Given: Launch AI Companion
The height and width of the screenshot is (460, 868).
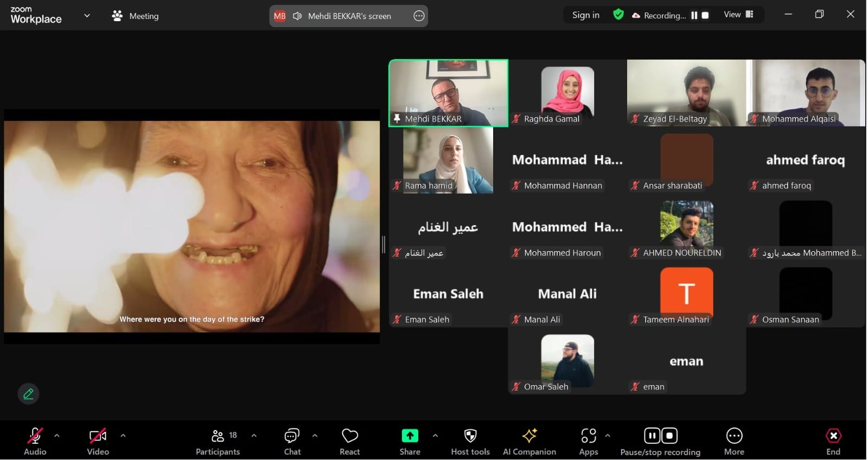Looking at the screenshot, I should [529, 442].
